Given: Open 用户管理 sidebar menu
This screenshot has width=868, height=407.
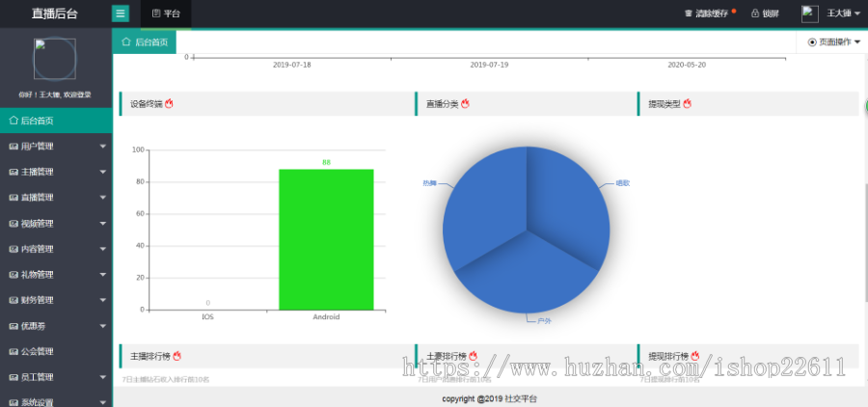Looking at the screenshot, I should click(56, 147).
